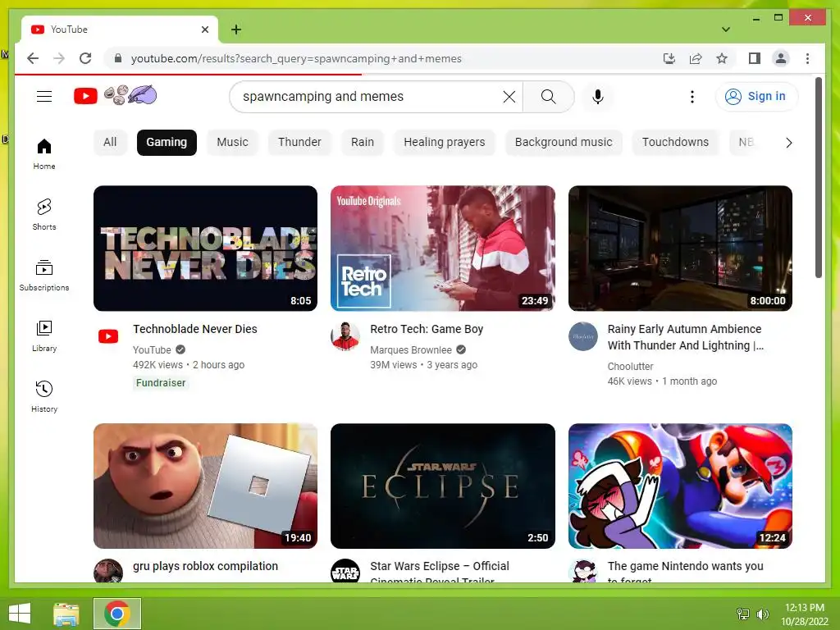Bookmark this page with star
The image size is (840, 630).
pyautogui.click(x=722, y=58)
